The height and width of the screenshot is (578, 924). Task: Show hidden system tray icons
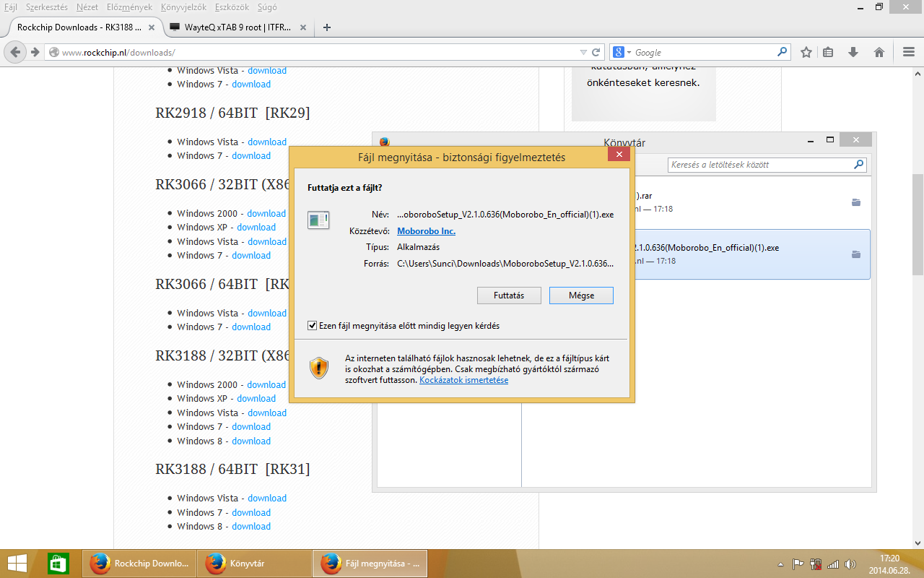pos(780,564)
